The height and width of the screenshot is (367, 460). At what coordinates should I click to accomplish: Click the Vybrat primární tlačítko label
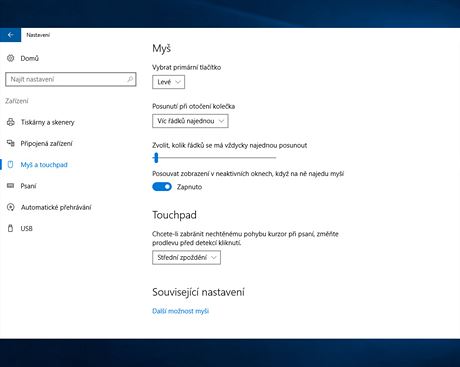[187, 67]
